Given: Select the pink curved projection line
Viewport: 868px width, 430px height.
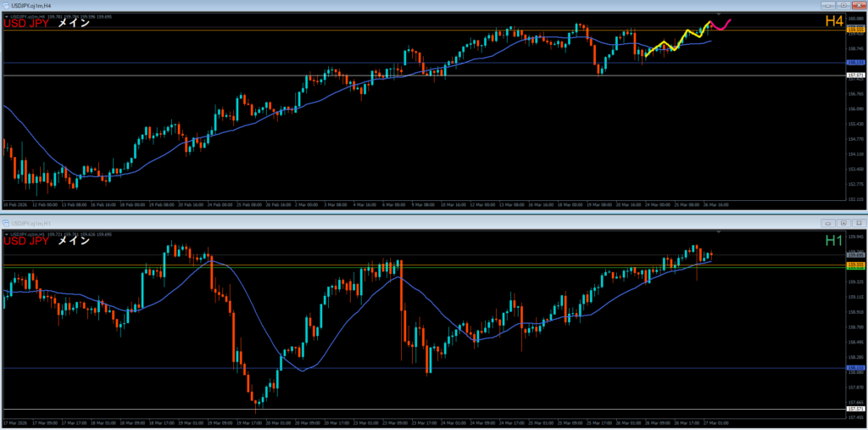Looking at the screenshot, I should [722, 25].
